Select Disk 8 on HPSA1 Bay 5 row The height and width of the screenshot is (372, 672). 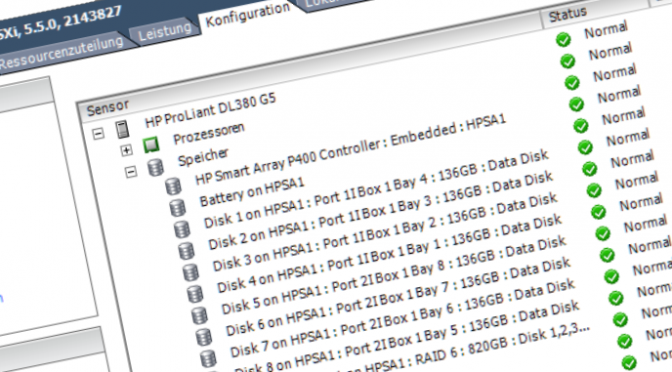pos(407,336)
